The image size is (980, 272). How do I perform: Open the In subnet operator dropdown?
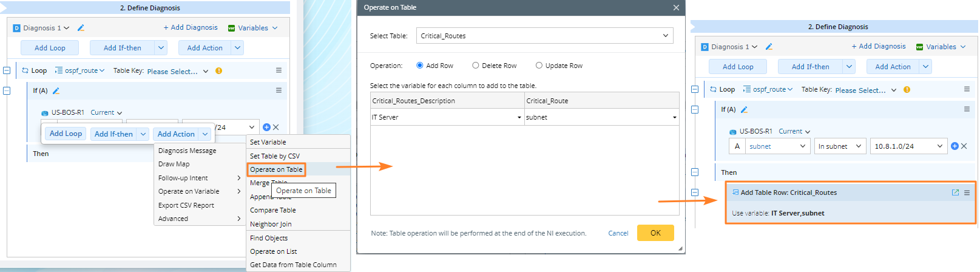[x=839, y=146]
